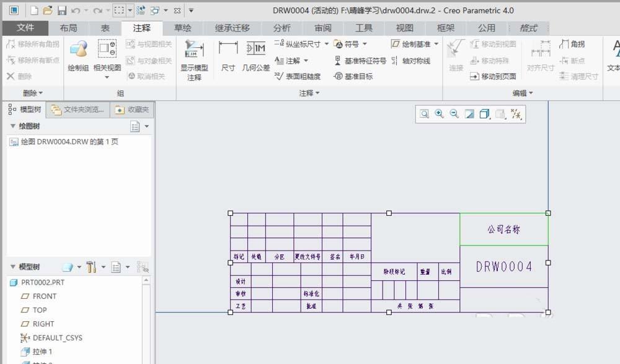Open the 文件 file menu
The width and height of the screenshot is (620, 364).
pos(25,27)
